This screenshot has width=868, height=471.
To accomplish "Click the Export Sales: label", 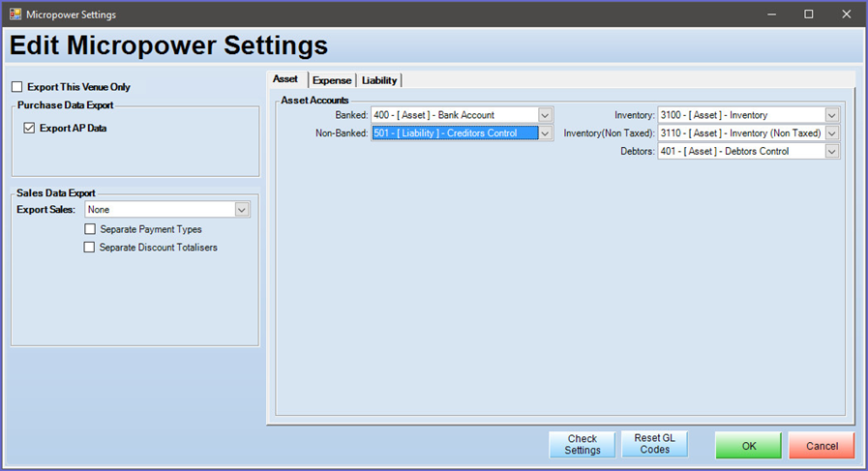I will [45, 210].
